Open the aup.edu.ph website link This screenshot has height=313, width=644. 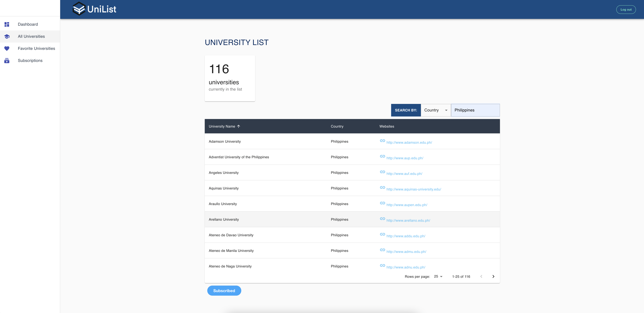[x=405, y=158]
